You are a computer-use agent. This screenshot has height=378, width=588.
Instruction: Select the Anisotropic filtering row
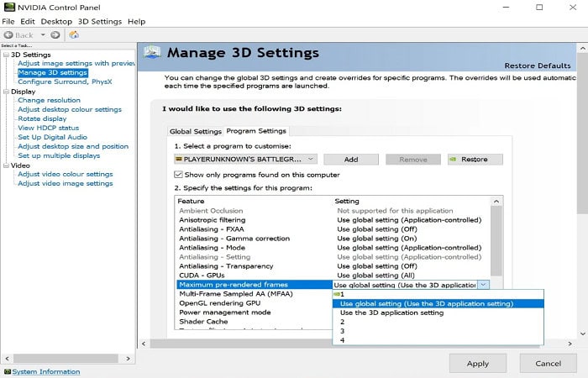click(333, 220)
